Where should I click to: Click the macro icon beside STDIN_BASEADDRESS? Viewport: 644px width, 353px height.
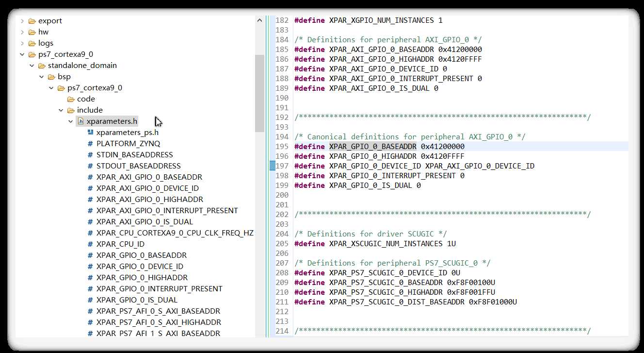tap(90, 155)
